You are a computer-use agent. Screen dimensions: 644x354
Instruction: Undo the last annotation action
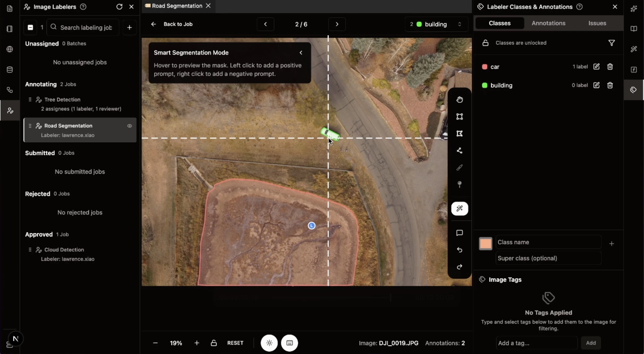[x=460, y=250]
